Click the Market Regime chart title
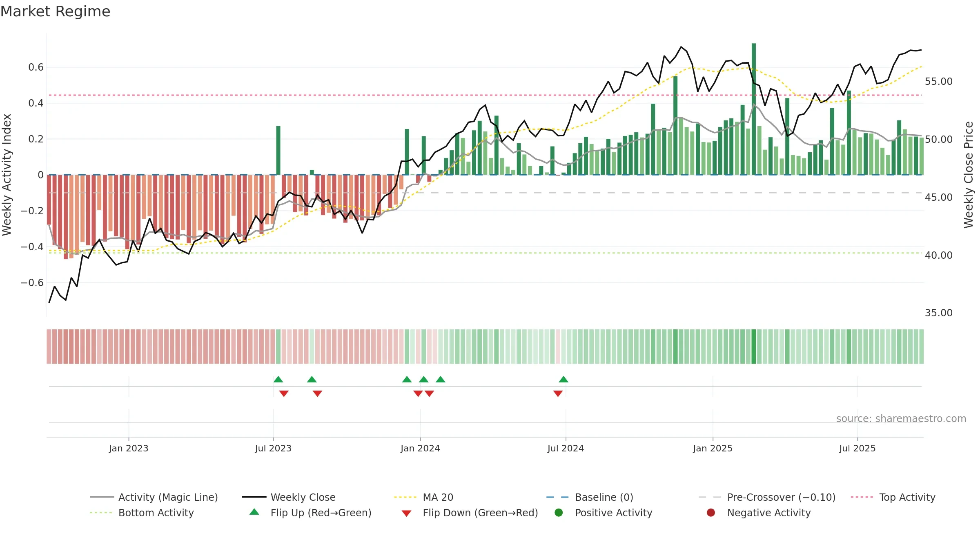The image size is (980, 551). 55,11
